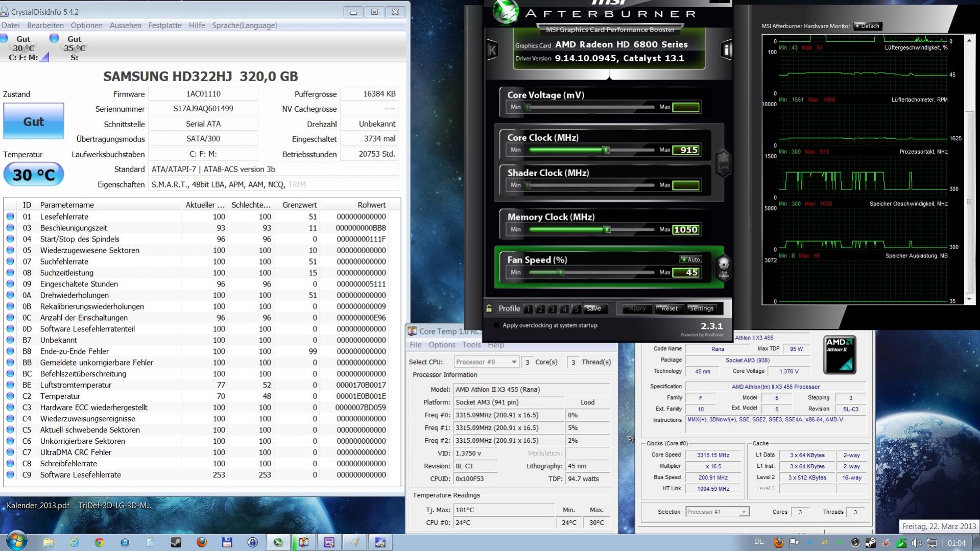980x551 pixels.
Task: Open the Select CPU Processor #0 dropdown
Action: point(487,362)
